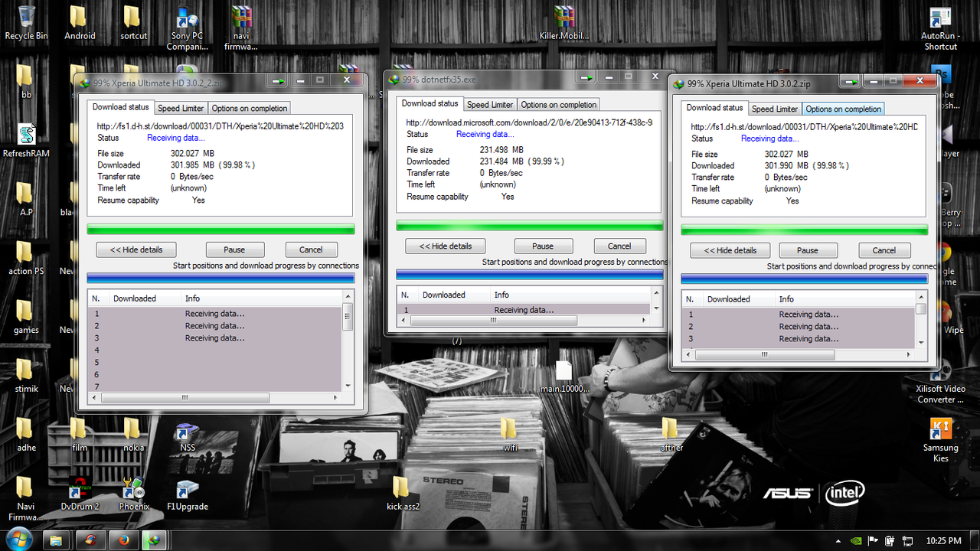Open the stimik folder icon

point(26,376)
